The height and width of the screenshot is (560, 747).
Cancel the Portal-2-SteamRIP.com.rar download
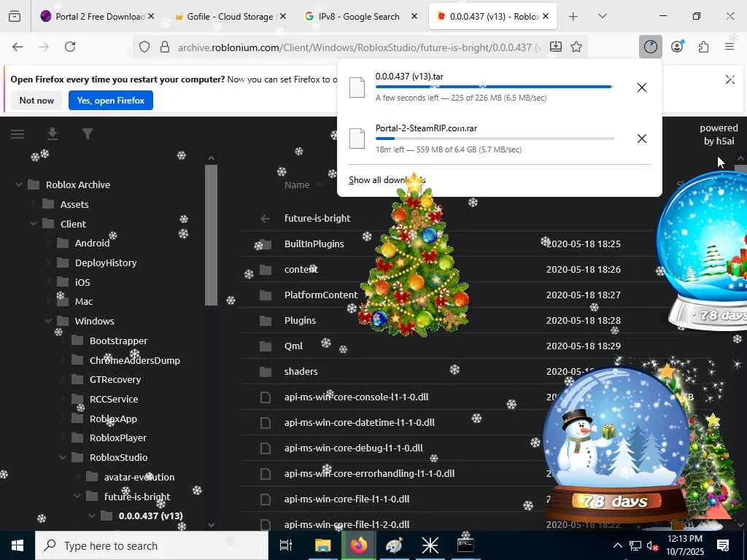click(642, 139)
